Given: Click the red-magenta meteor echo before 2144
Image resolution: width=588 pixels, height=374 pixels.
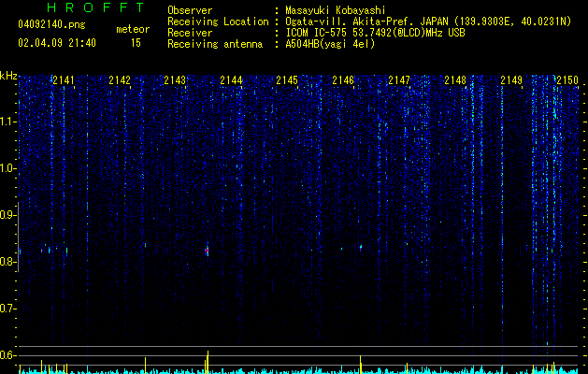Looking at the screenshot, I should [207, 251].
